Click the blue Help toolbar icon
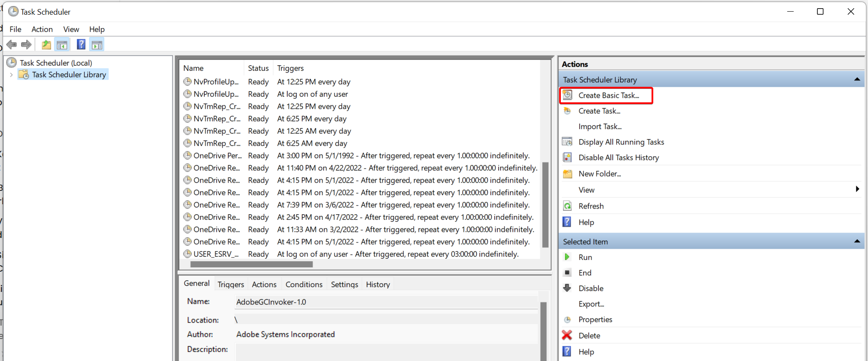 [81, 44]
